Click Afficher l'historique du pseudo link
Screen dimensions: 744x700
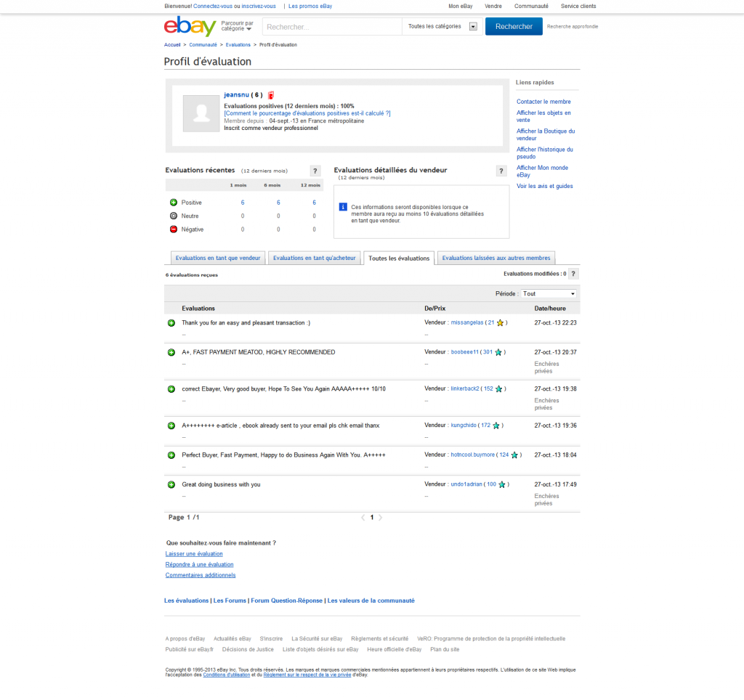[x=545, y=152]
